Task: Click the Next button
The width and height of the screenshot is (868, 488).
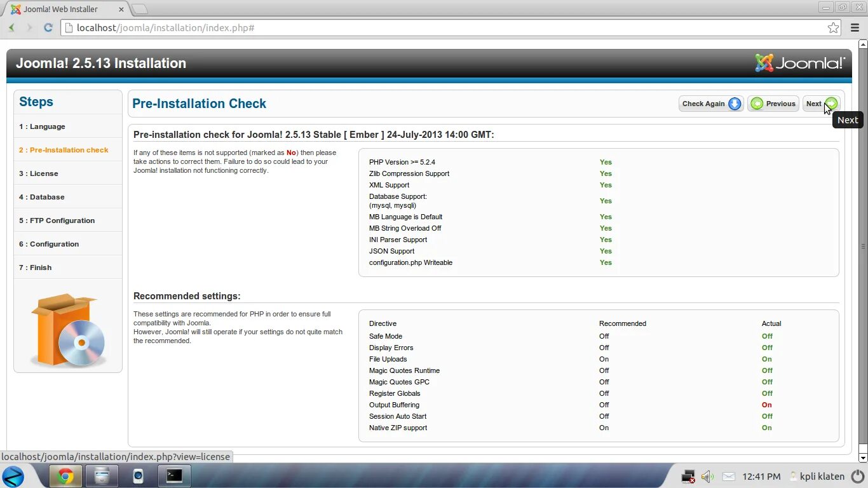Action: tap(821, 104)
